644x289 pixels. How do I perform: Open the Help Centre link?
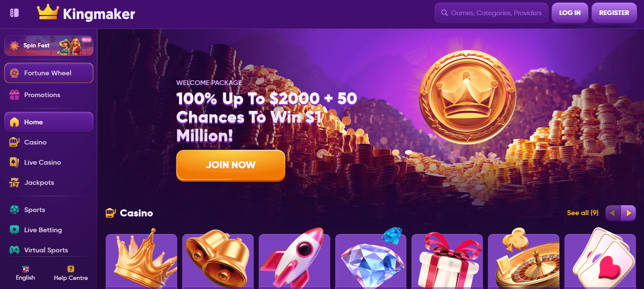[x=71, y=273]
